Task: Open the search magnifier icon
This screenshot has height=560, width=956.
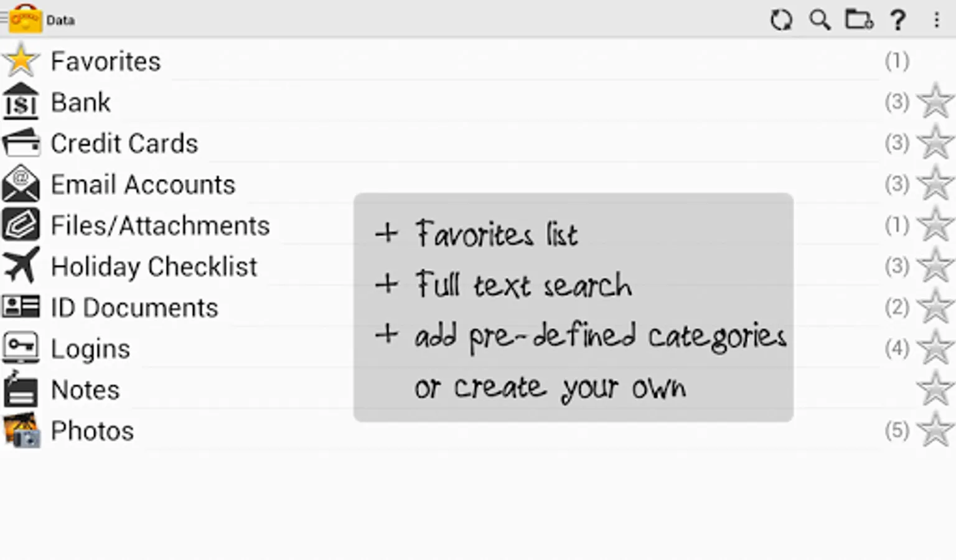Action: [x=820, y=20]
